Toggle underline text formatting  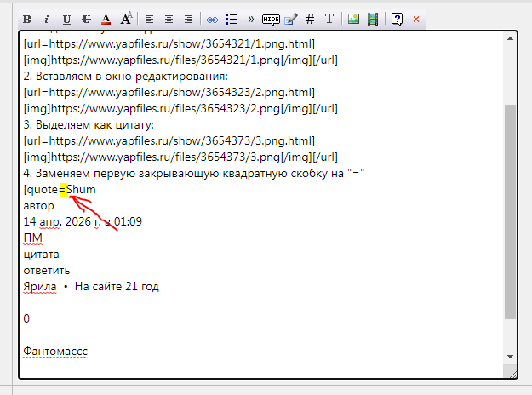tap(66, 18)
